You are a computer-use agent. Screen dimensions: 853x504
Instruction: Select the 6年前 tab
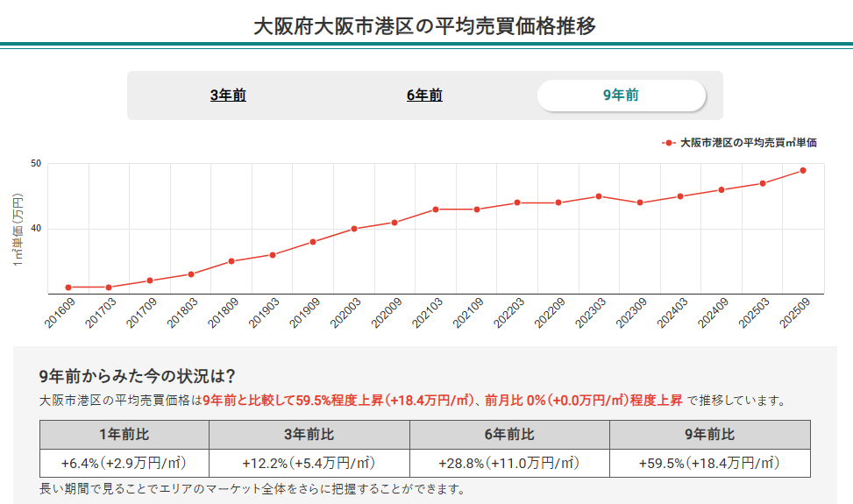coord(424,96)
